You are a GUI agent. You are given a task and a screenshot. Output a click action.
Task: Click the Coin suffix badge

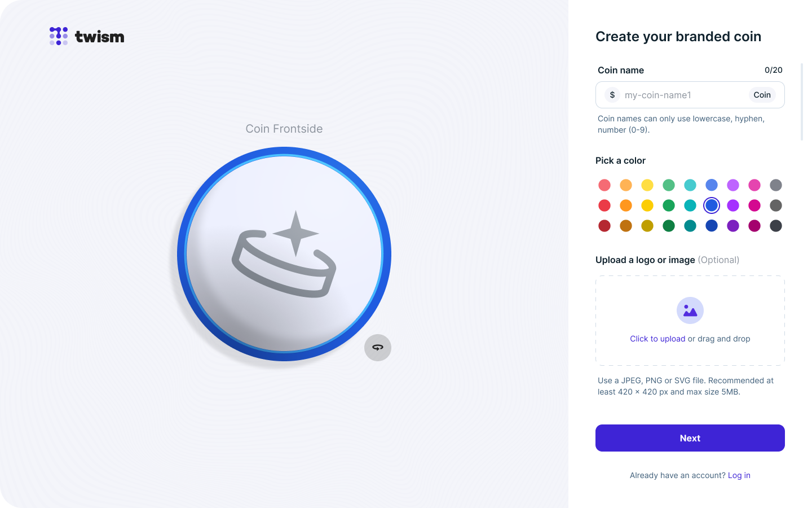coord(762,95)
